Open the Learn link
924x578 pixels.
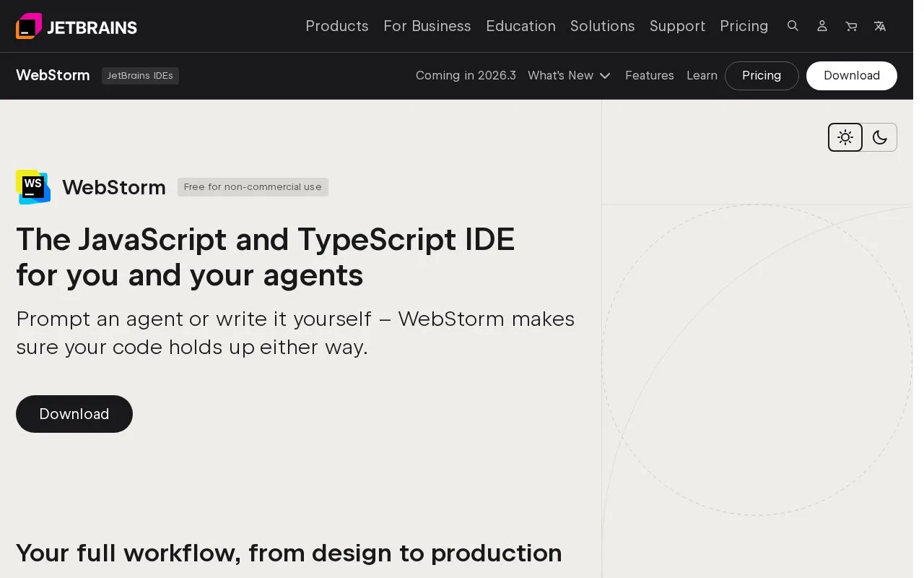tap(702, 76)
